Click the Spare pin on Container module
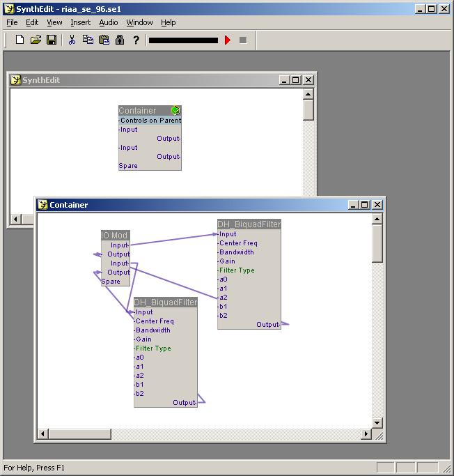454x476 pixels. tap(128, 166)
